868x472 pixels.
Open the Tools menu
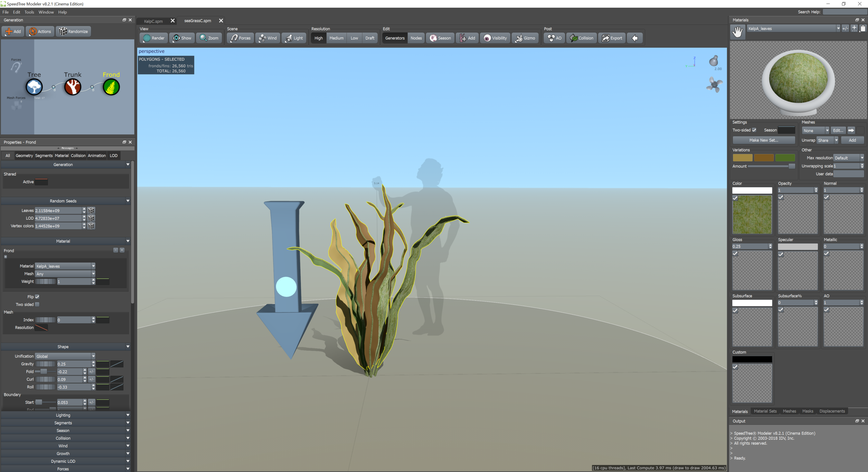pos(29,12)
